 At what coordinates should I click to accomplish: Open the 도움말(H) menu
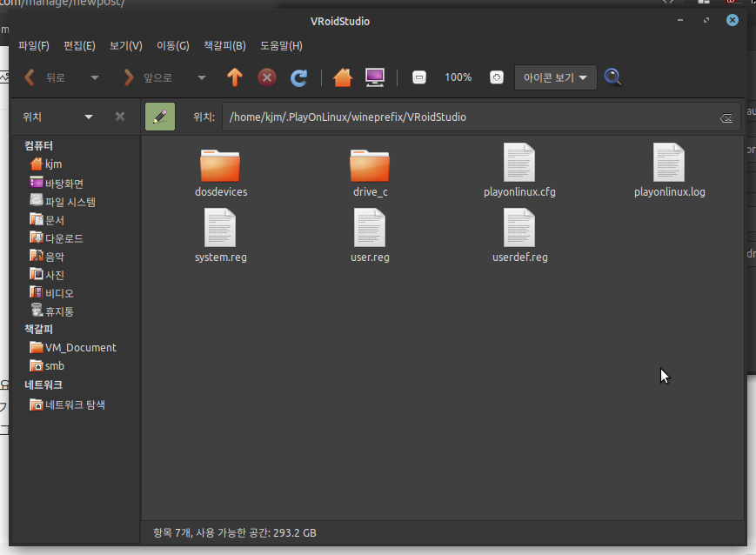tap(281, 46)
